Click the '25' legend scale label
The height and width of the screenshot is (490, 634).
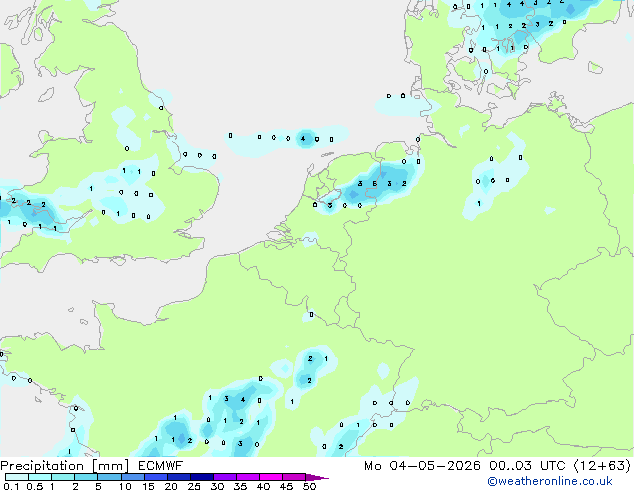tap(194, 486)
